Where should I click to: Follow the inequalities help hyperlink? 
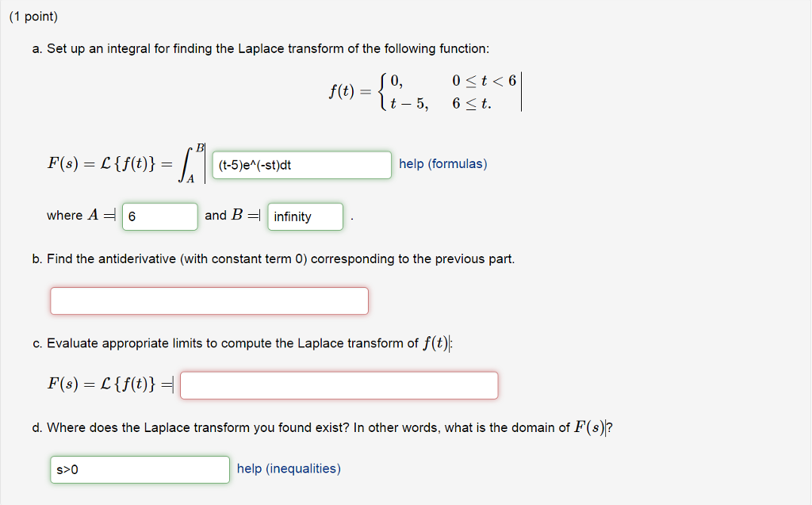coord(287,468)
